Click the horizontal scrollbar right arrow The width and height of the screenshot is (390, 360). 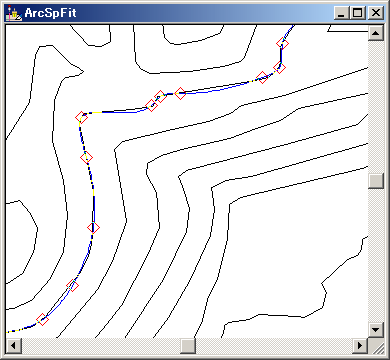point(360,345)
